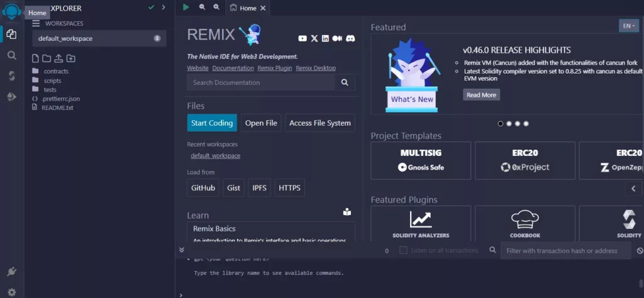The width and height of the screenshot is (644, 298).
Task: Load from Gist button
Action: click(234, 188)
